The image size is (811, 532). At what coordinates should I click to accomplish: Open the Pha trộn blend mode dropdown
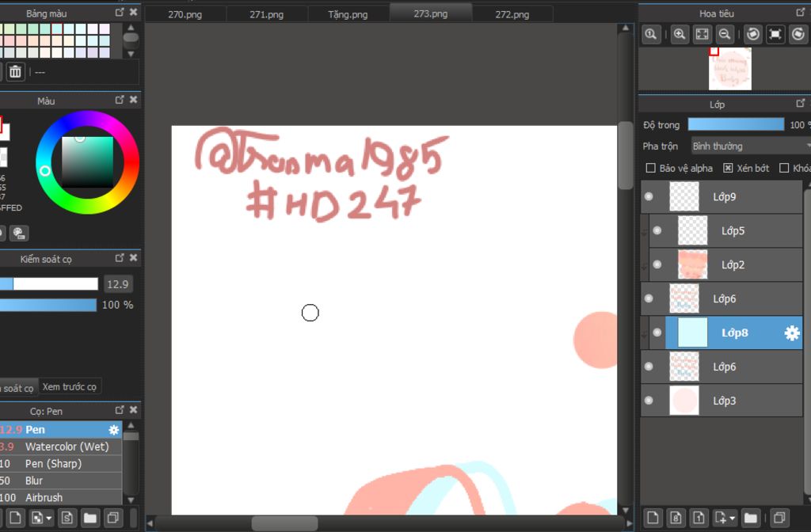pyautogui.click(x=751, y=146)
